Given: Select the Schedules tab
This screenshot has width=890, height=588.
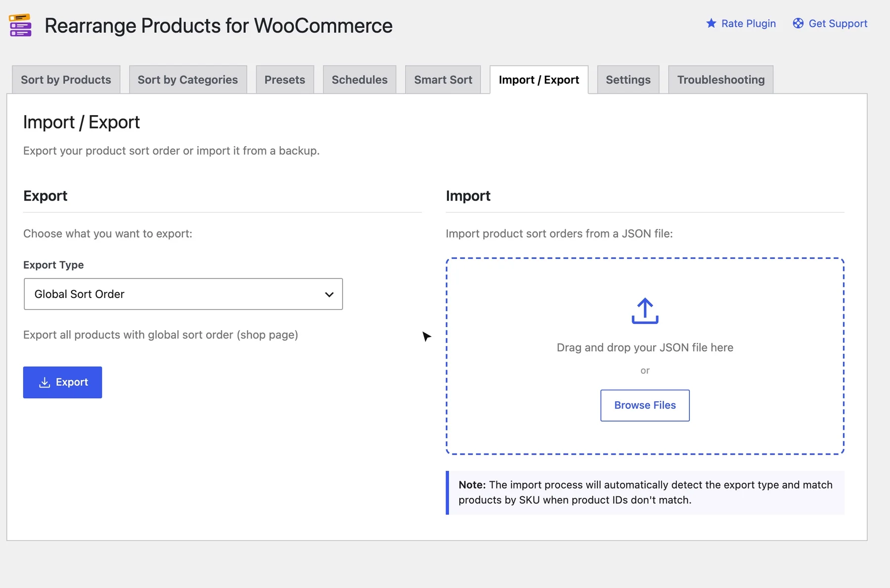Looking at the screenshot, I should pos(359,80).
